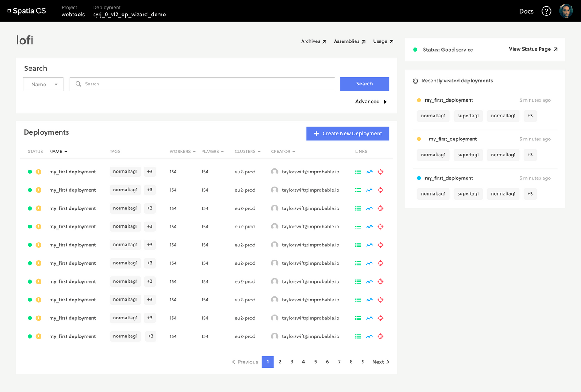Sort by the Clusters column
The width and height of the screenshot is (581, 392).
247,152
